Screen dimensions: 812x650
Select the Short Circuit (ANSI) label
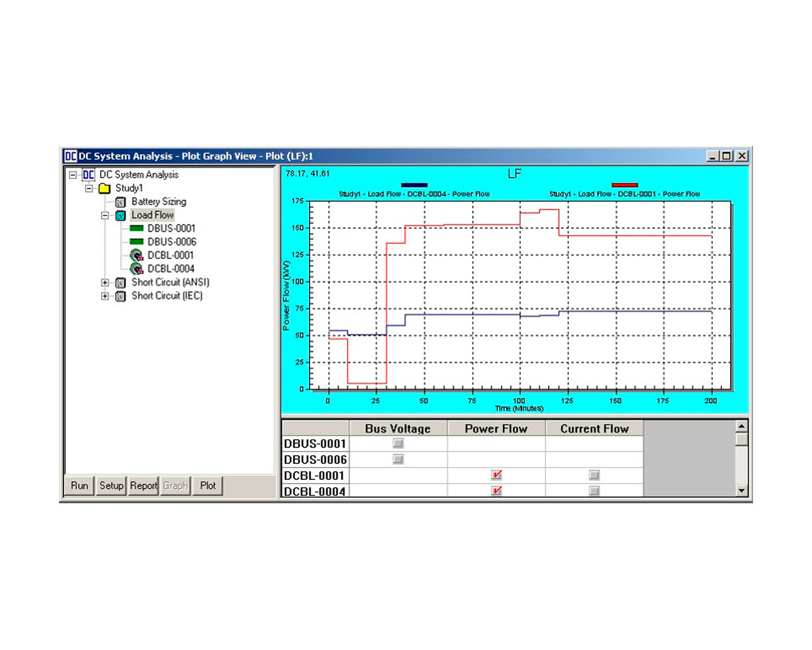pos(170,282)
